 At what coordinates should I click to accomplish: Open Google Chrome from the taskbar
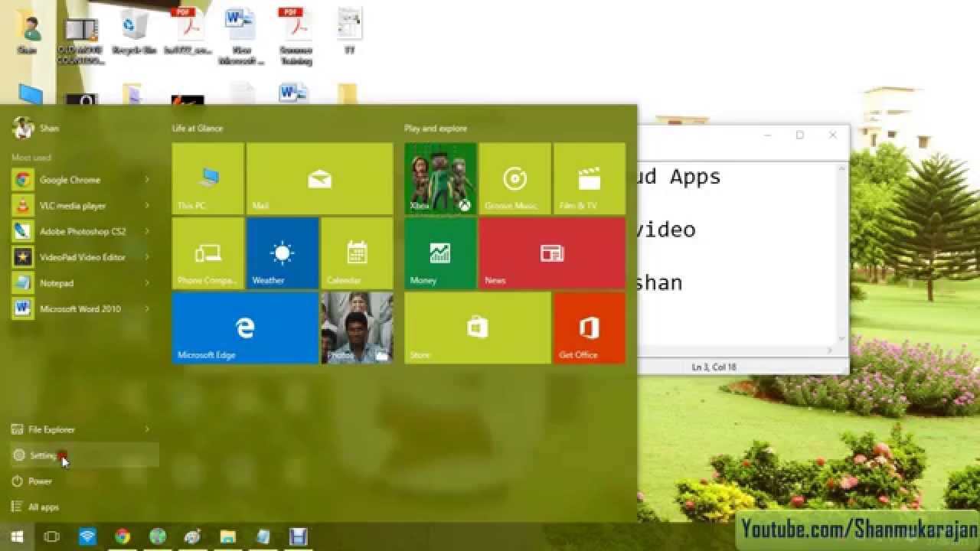[x=122, y=536]
